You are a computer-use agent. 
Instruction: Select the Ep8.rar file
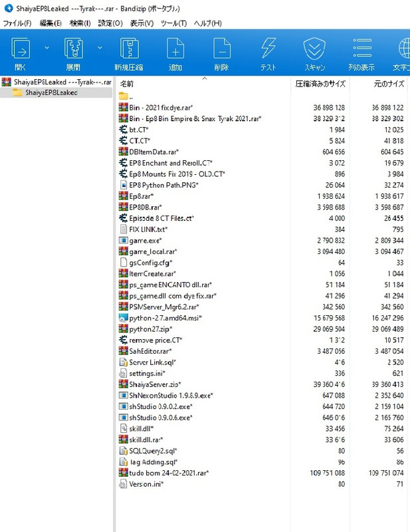(142, 196)
